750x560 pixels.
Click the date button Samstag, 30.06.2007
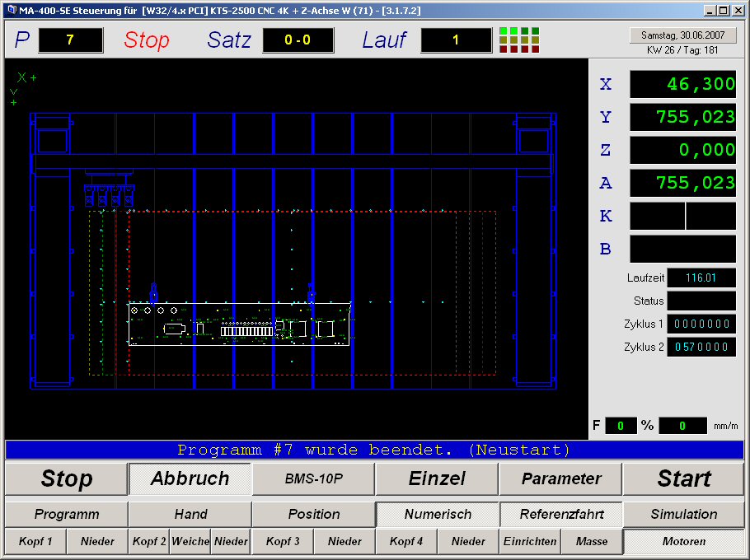(682, 35)
